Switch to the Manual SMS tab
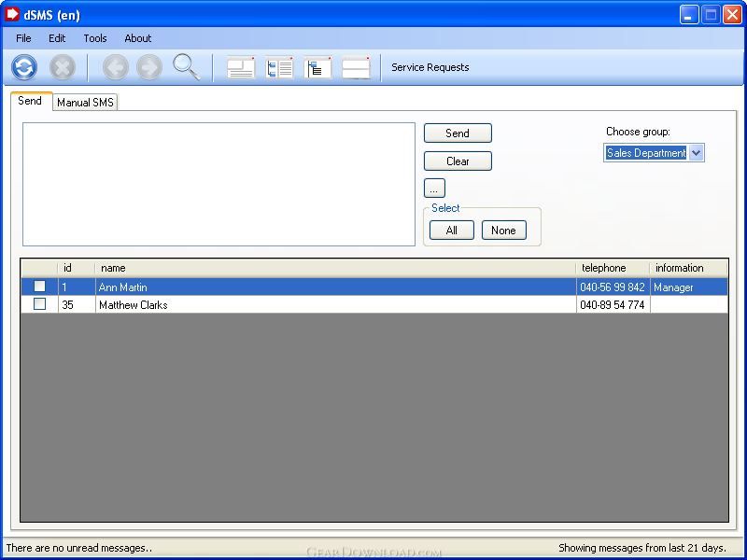 (85, 103)
